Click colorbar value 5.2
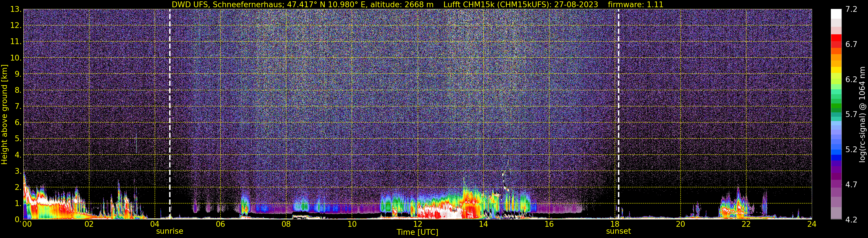The image size is (868, 238). coord(851,149)
